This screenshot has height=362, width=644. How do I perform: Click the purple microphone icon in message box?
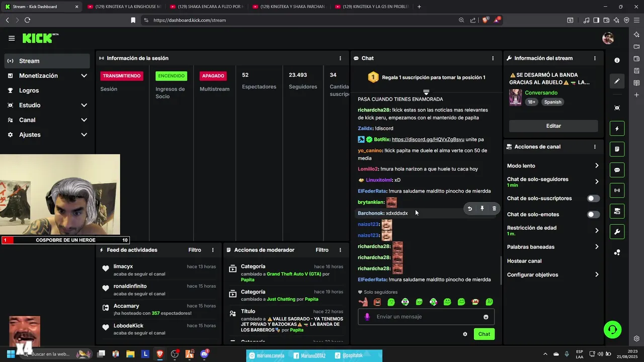click(367, 317)
